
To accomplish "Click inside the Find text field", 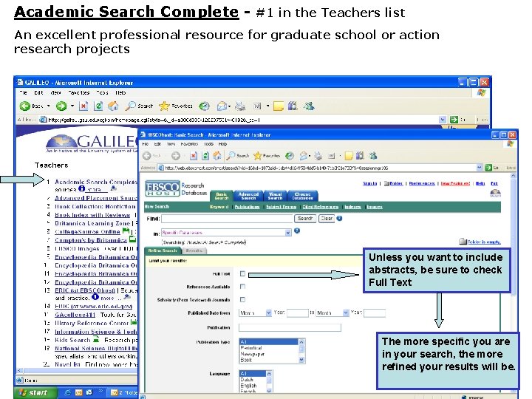I will 227,219.
